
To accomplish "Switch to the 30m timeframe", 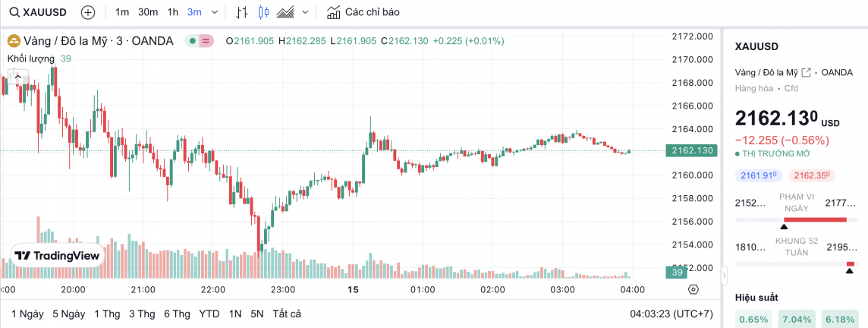I will pyautogui.click(x=148, y=12).
